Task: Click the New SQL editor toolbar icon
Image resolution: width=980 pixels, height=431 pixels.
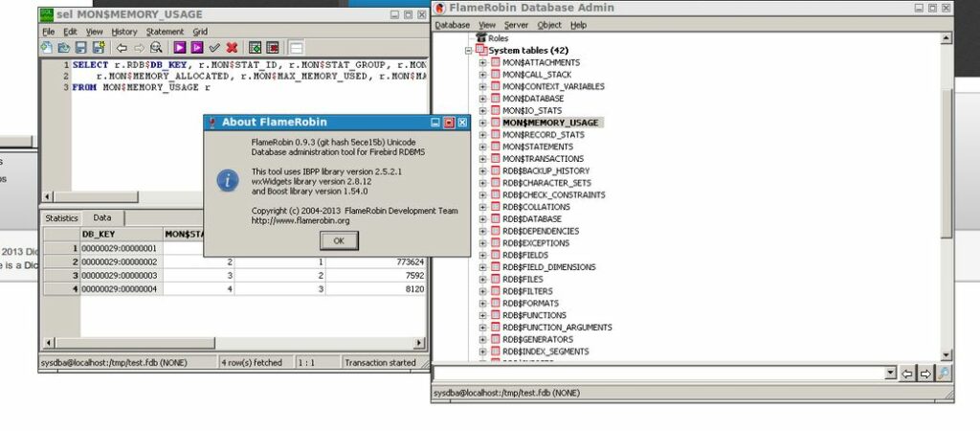Action: tap(46, 48)
